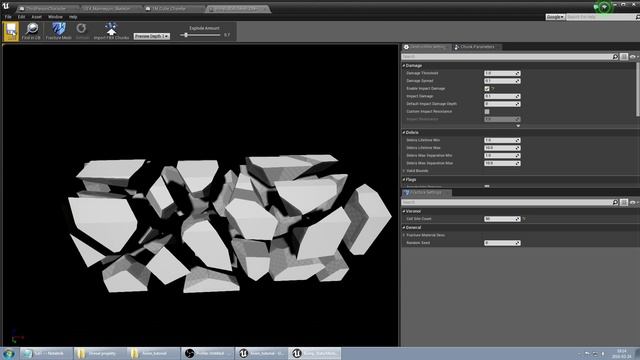Select the Destructible Settings tab
The image size is (640, 360).
426,47
